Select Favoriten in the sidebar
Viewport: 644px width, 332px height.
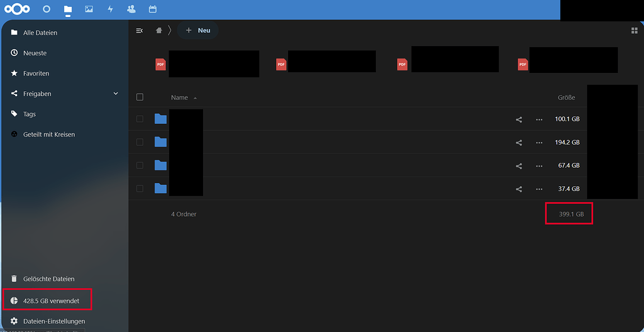tap(36, 74)
